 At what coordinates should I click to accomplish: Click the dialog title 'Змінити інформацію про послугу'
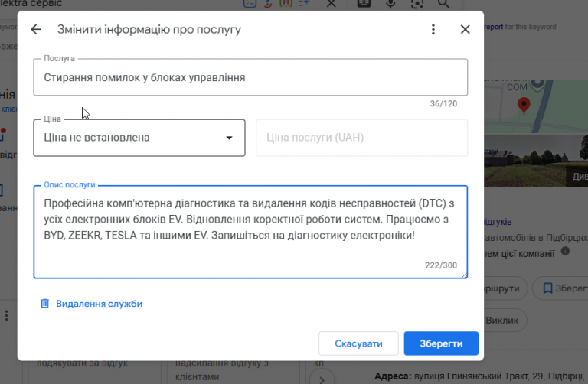tap(149, 29)
